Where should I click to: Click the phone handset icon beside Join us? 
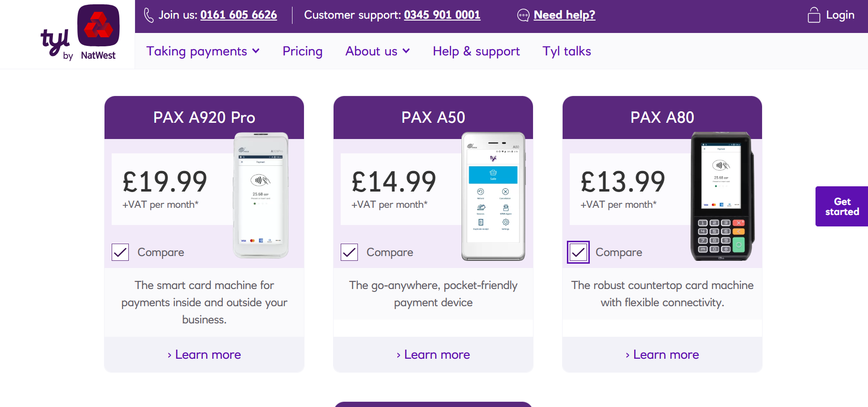point(149,15)
